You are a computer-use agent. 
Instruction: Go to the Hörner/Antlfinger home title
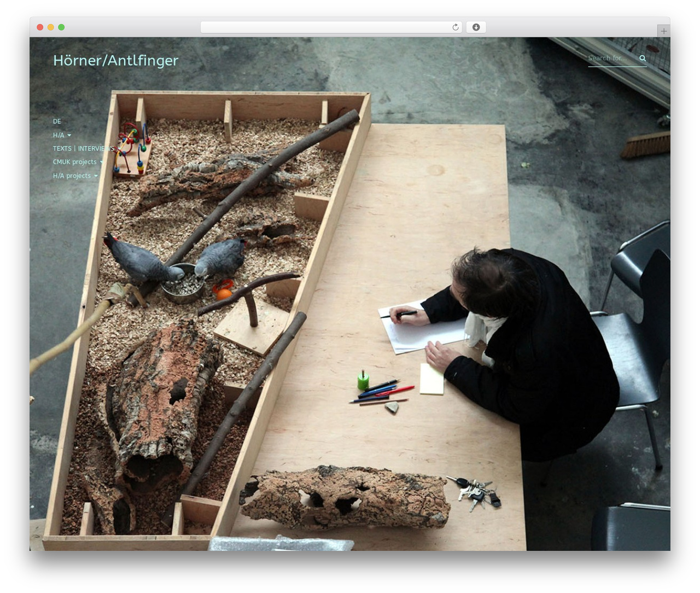[x=115, y=60]
